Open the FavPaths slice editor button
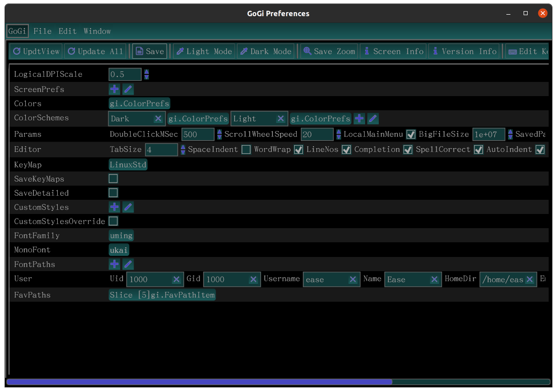 tap(162, 295)
